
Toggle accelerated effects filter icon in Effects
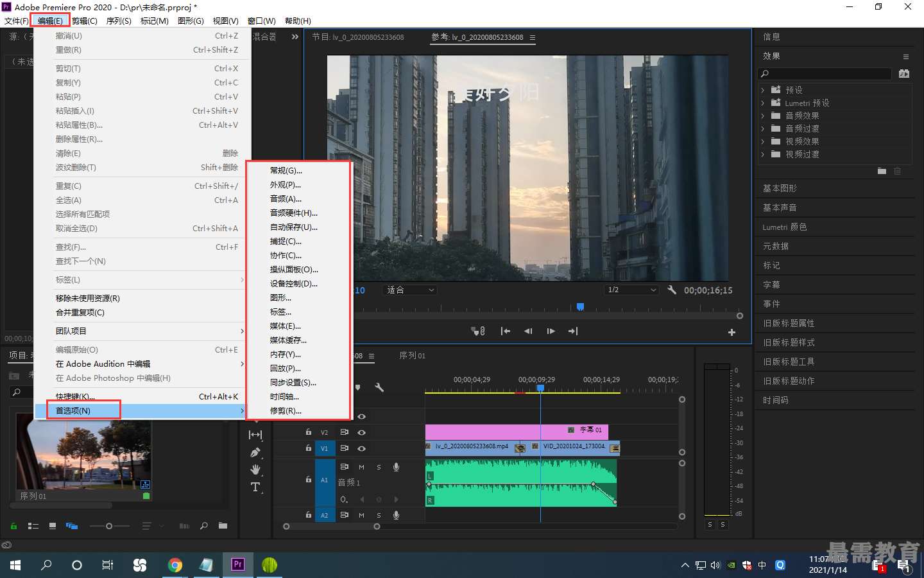904,74
